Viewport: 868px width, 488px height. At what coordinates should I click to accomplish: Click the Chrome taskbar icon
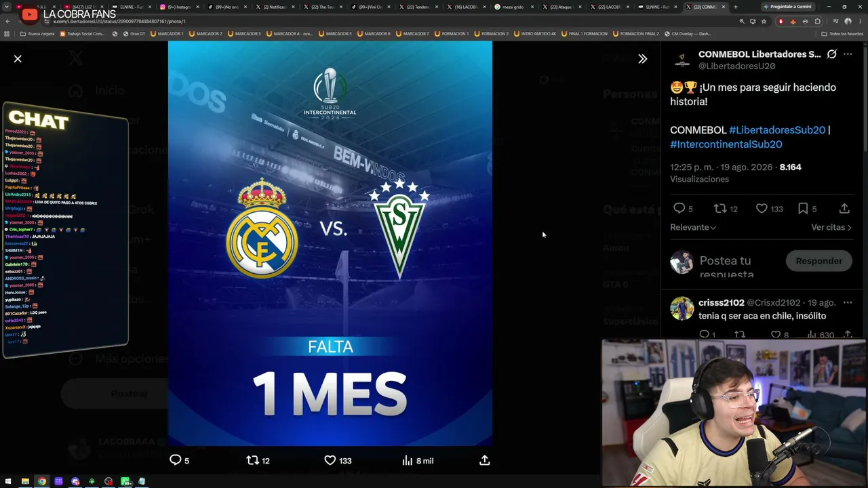42,481
